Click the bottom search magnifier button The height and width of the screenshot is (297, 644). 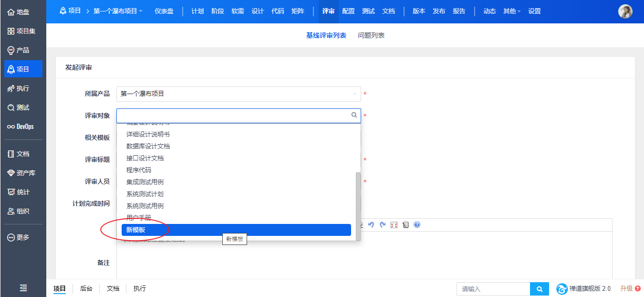click(x=540, y=289)
